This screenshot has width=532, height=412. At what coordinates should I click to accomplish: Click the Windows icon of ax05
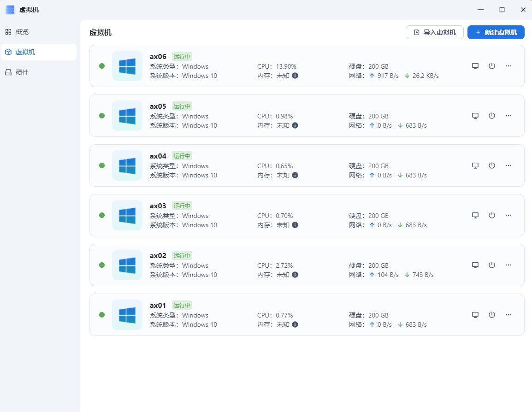coord(127,116)
